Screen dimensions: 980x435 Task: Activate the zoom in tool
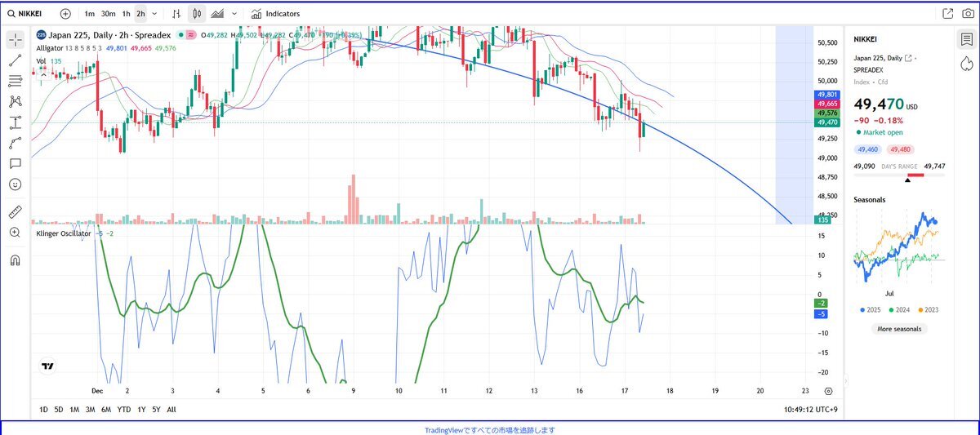(x=15, y=233)
